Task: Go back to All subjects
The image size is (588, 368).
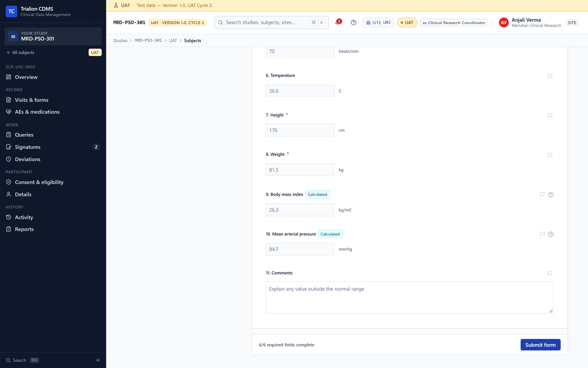Action: point(21,52)
